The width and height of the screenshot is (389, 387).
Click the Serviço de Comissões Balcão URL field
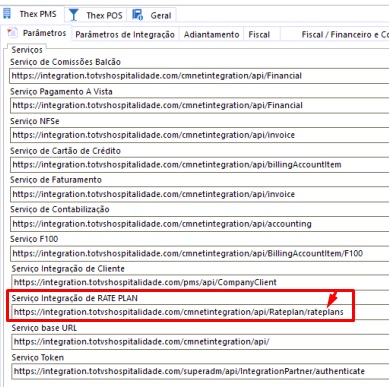pyautogui.click(x=199, y=76)
